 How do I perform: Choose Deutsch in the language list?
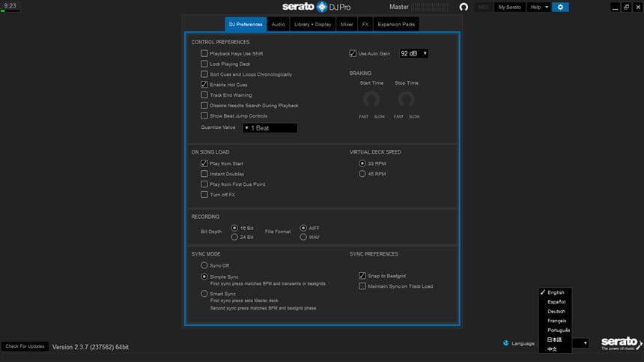[x=556, y=312]
